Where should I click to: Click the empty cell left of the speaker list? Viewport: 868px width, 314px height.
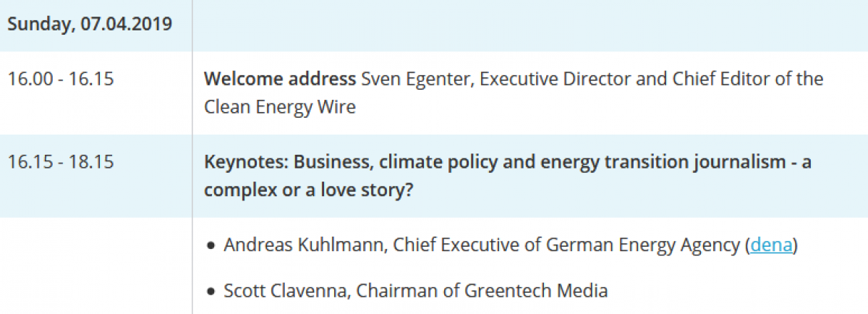coord(95,266)
